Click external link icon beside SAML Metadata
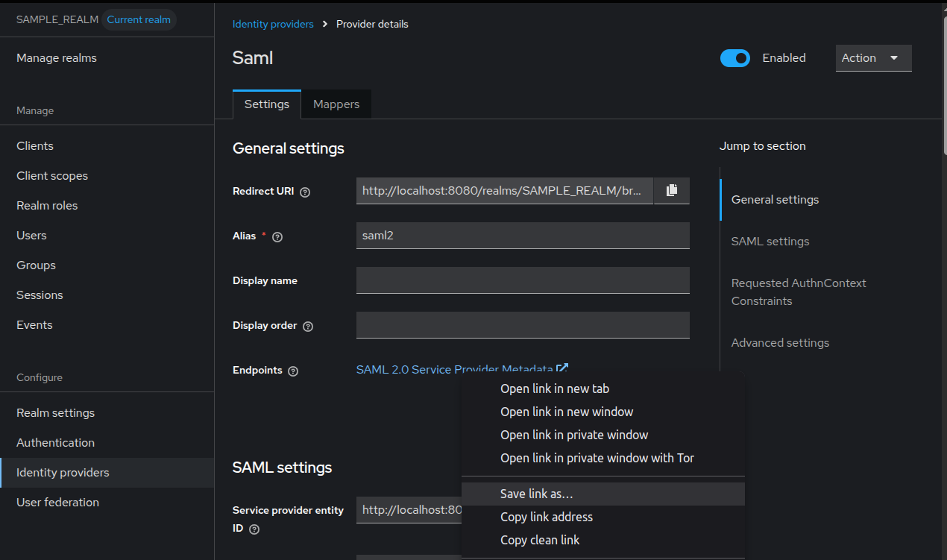947x560 pixels. click(x=563, y=368)
